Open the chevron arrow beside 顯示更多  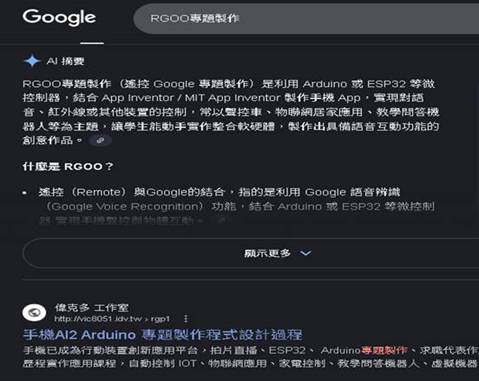(306, 253)
